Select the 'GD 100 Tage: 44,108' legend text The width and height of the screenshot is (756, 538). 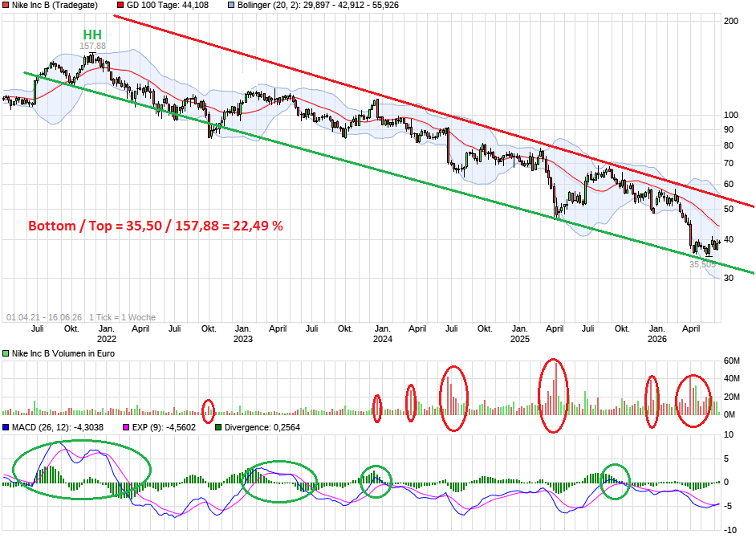point(167,6)
